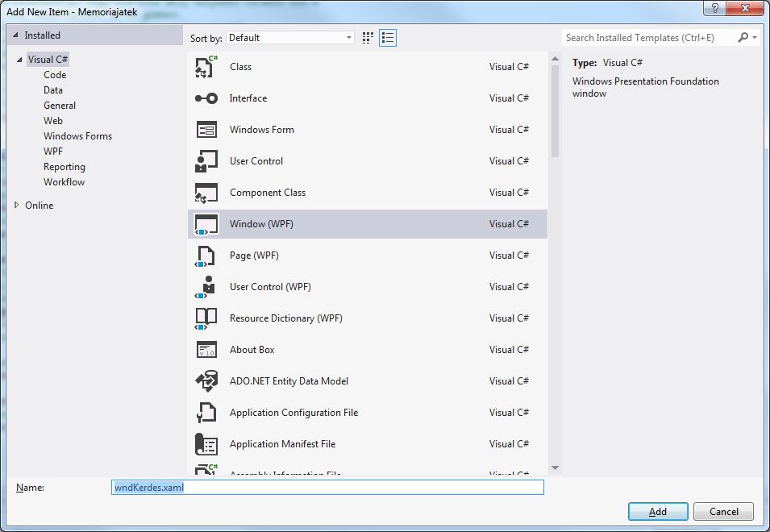Select the Visual C# category label

48,60
